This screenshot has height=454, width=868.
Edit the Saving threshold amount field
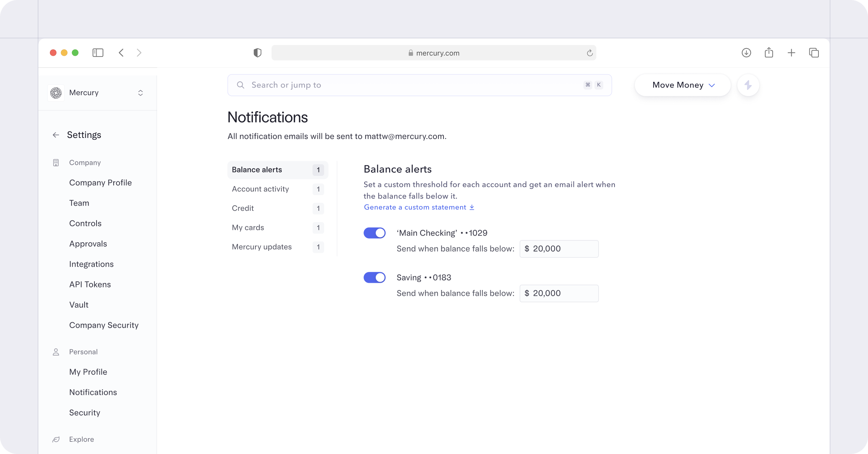pos(559,293)
